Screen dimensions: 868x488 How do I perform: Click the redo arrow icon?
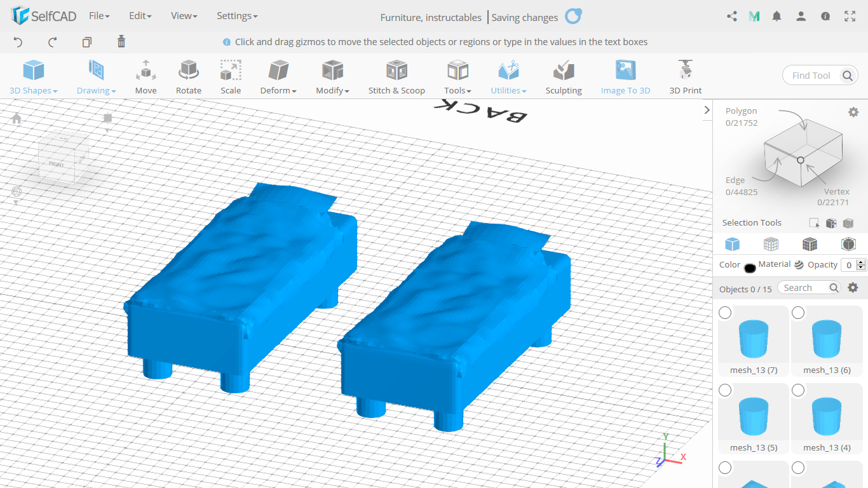click(53, 42)
